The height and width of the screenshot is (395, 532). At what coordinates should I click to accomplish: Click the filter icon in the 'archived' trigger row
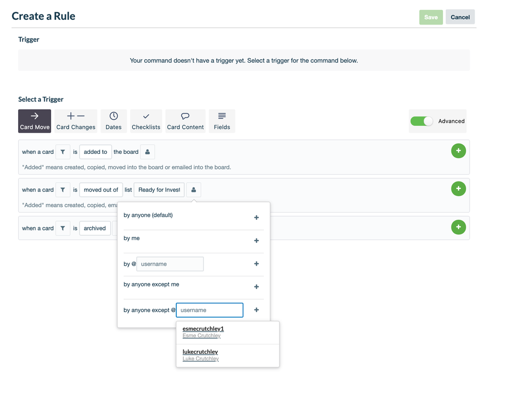pyautogui.click(x=63, y=228)
